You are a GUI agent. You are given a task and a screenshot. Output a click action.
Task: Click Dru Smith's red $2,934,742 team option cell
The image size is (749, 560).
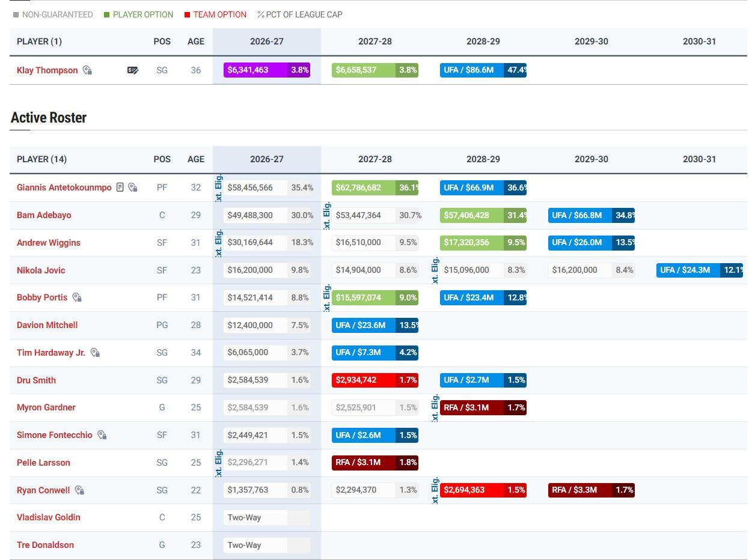pos(375,380)
